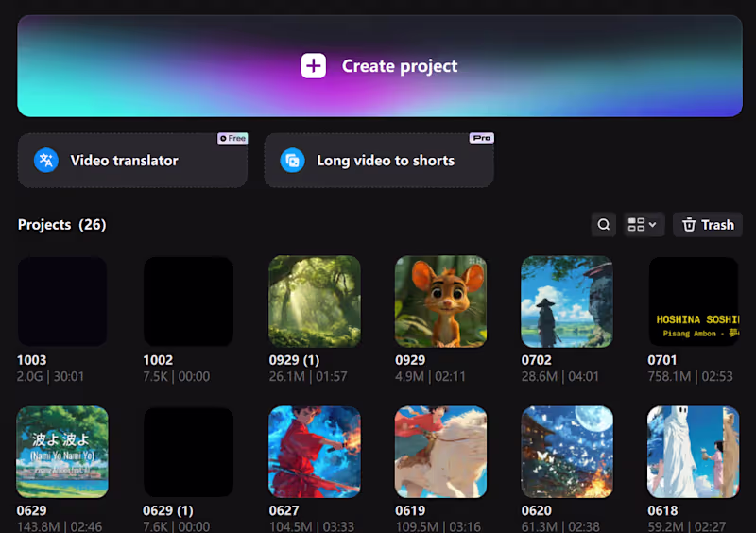Open the 0701 Hoshina Soshi thumbnail
The width and height of the screenshot is (756, 533).
pyautogui.click(x=694, y=301)
